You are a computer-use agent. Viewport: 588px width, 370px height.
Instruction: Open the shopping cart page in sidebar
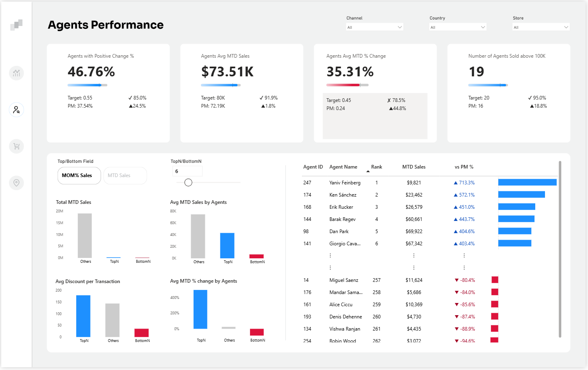(x=16, y=146)
